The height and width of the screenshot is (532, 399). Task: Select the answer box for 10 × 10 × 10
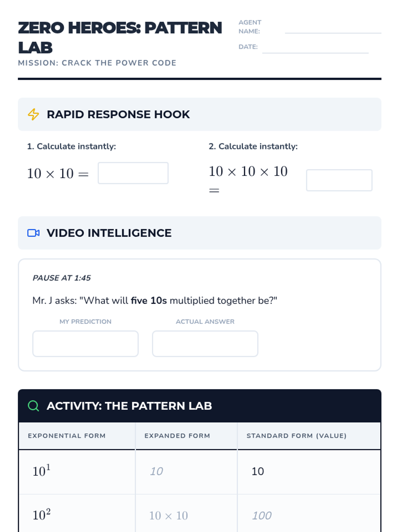click(x=339, y=180)
